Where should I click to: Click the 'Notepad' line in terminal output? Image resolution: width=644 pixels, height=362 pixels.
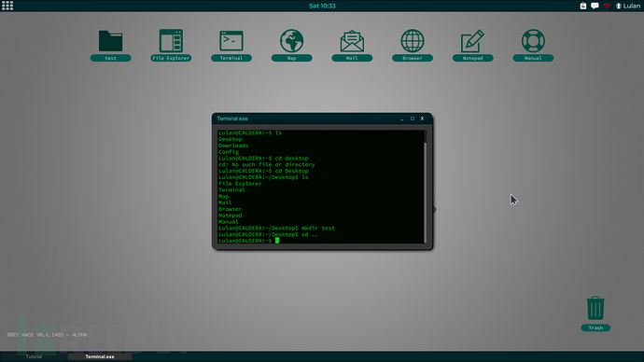pos(230,216)
